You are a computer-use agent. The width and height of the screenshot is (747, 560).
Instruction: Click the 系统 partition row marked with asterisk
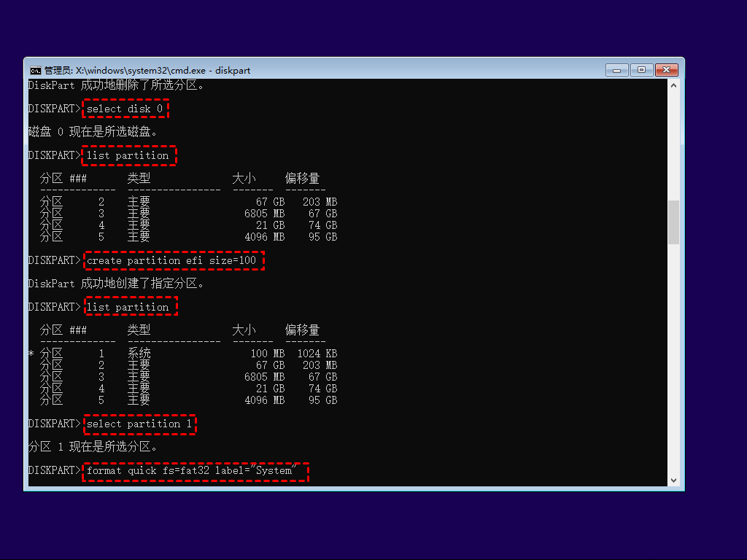(139, 354)
